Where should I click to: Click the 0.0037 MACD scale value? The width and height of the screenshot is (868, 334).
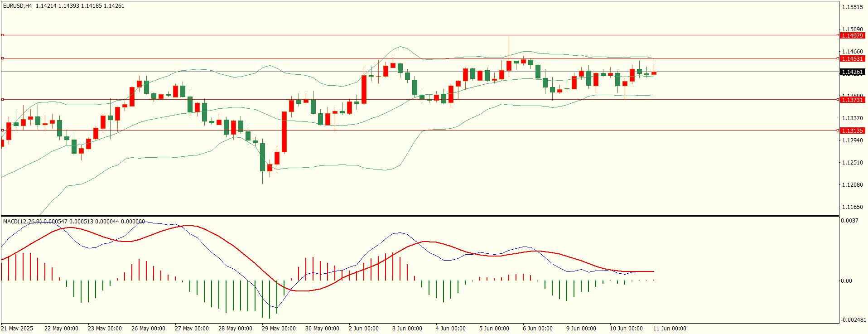[849, 221]
